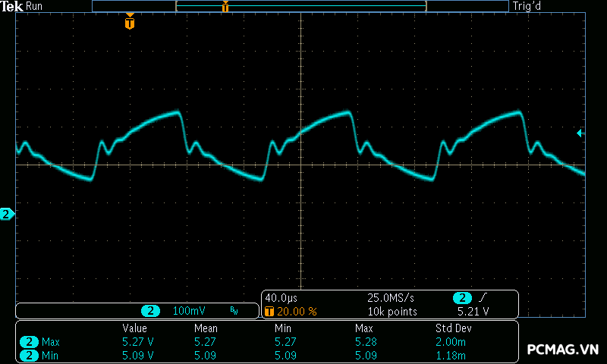Click the channel 2 badge in Max row
Screen dimensions: 607x364
point(30,342)
